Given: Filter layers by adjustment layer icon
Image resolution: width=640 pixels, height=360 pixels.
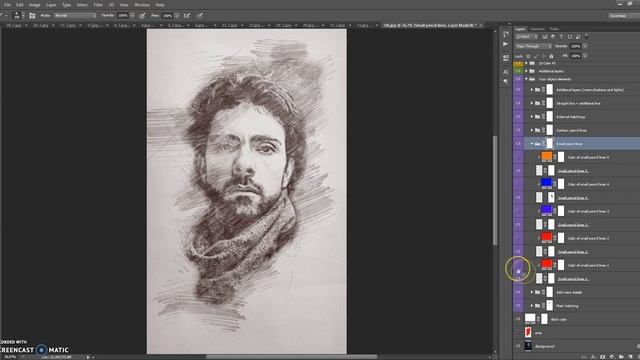Looking at the screenshot, I should coord(553,37).
